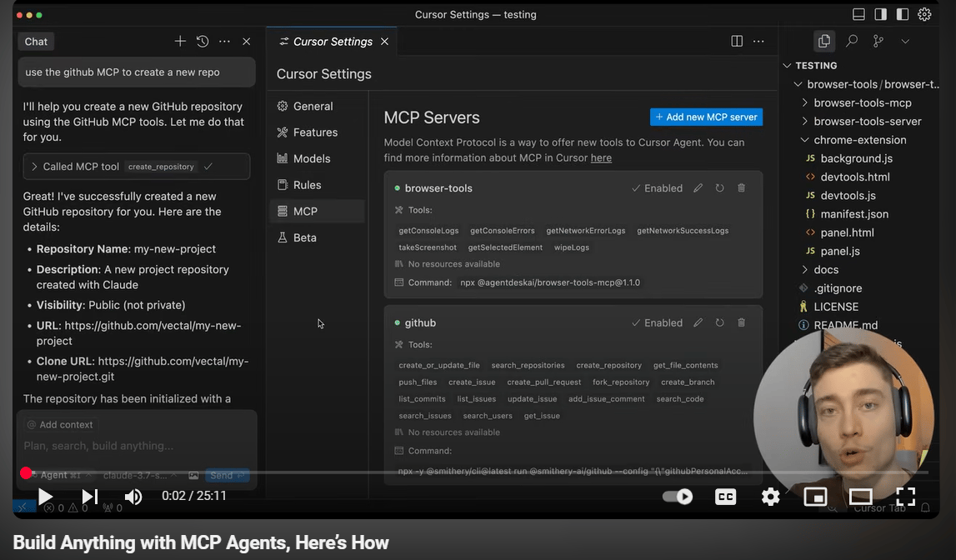Delete the github MCP server trash icon
956x560 pixels.
tap(742, 323)
